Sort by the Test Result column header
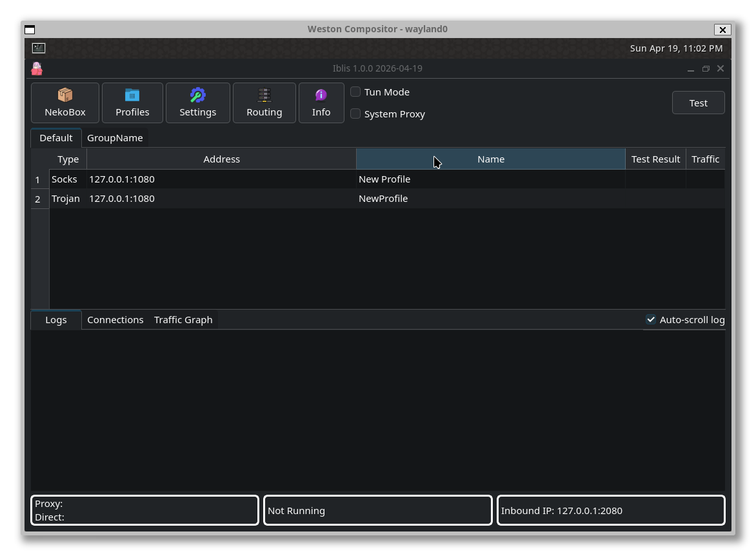Viewport: 756px width, 556px height. tap(656, 159)
